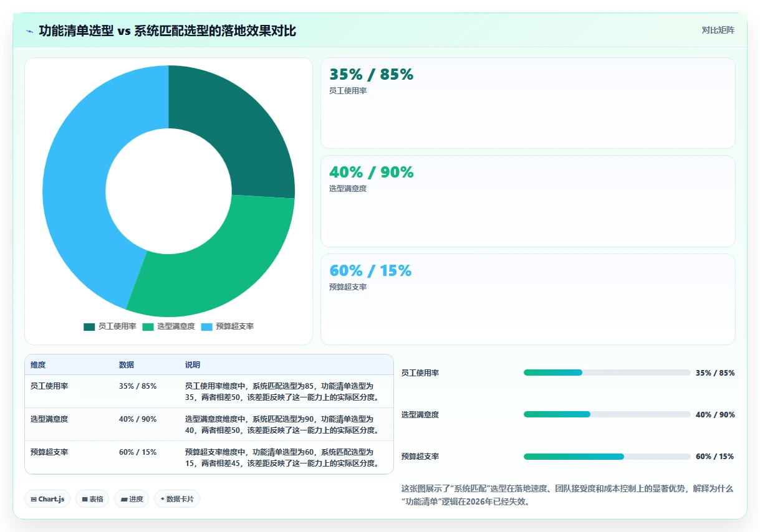This screenshot has width=760, height=532.
Task: Click dark teal legend swatch for 员工使用率
Action: point(89,326)
